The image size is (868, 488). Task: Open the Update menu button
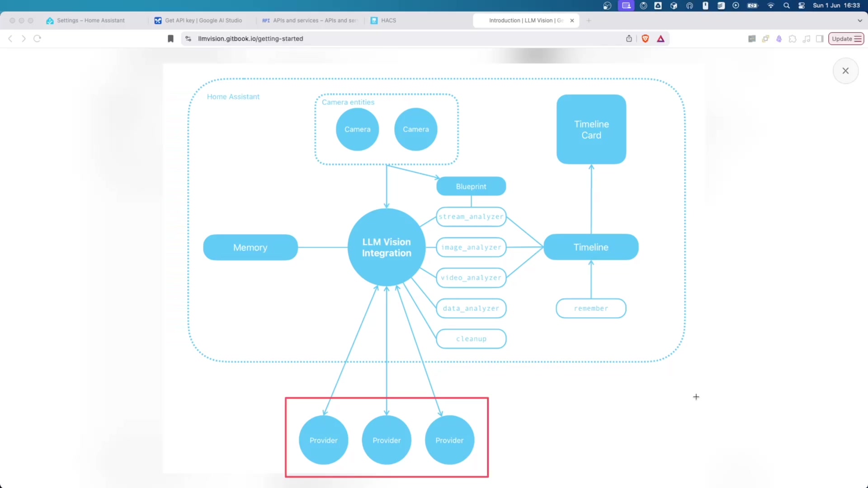click(846, 39)
